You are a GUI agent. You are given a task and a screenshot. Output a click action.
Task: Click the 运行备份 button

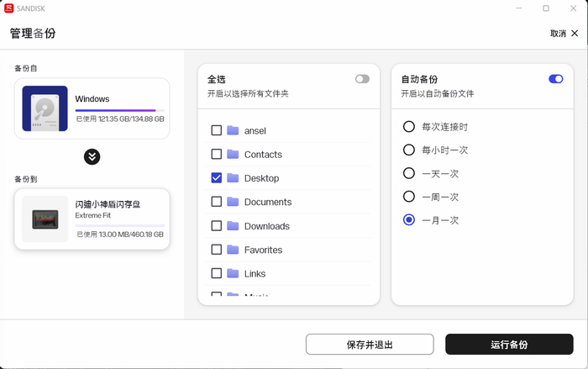[x=509, y=345]
